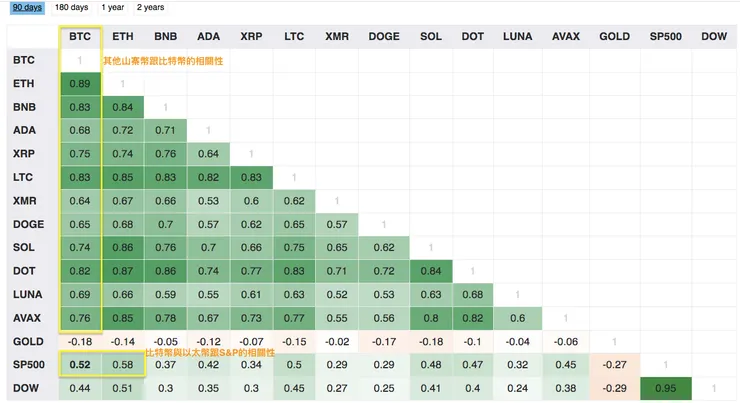
Task: Click the 0.89 ETH-BTC correlation cell
Action: (80, 83)
